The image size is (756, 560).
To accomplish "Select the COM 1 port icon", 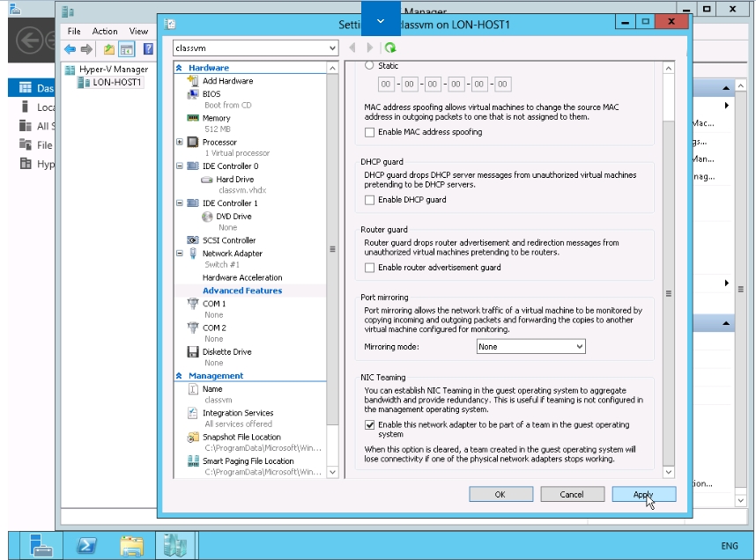I will [193, 304].
